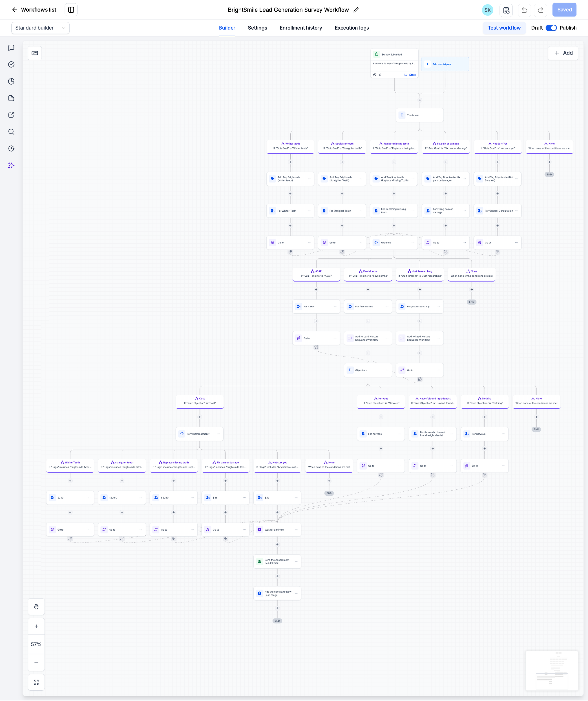Click the minimap thumbnail
This screenshot has width=588, height=701.
552,671
